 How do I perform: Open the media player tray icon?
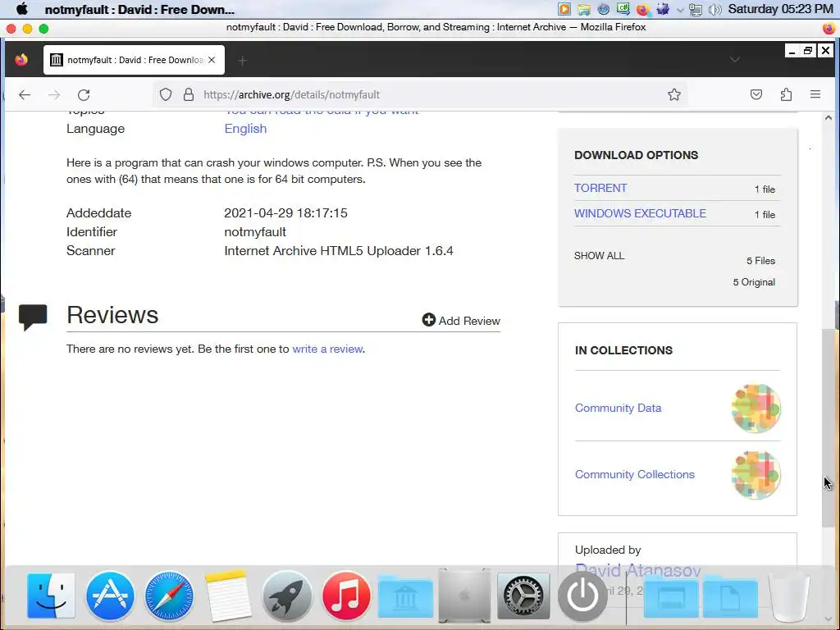564,9
